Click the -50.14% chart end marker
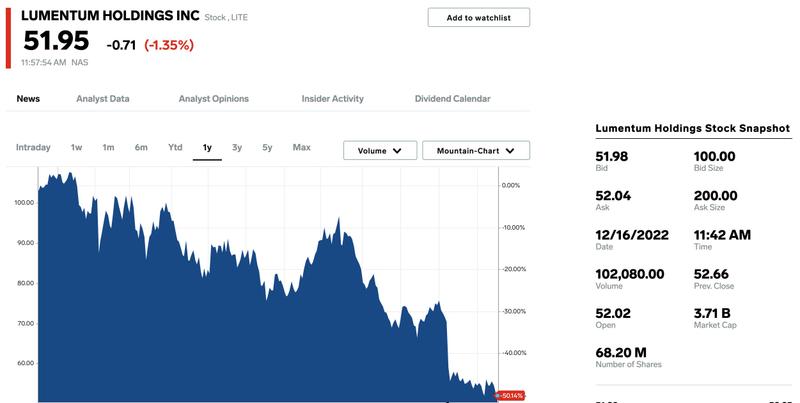The height and width of the screenshot is (403, 800). tap(511, 396)
